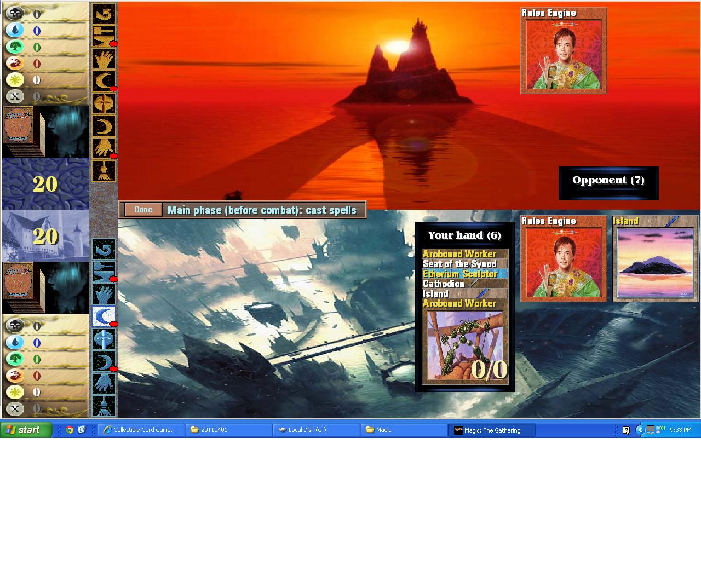
Task: Click your blue cleanup broom icon
Action: (104, 406)
